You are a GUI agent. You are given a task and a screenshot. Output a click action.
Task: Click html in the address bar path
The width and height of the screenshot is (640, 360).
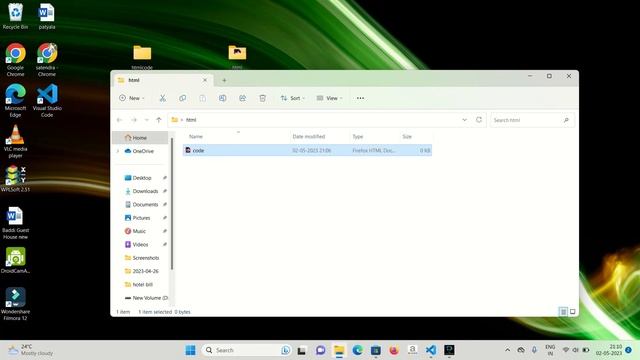click(x=191, y=120)
